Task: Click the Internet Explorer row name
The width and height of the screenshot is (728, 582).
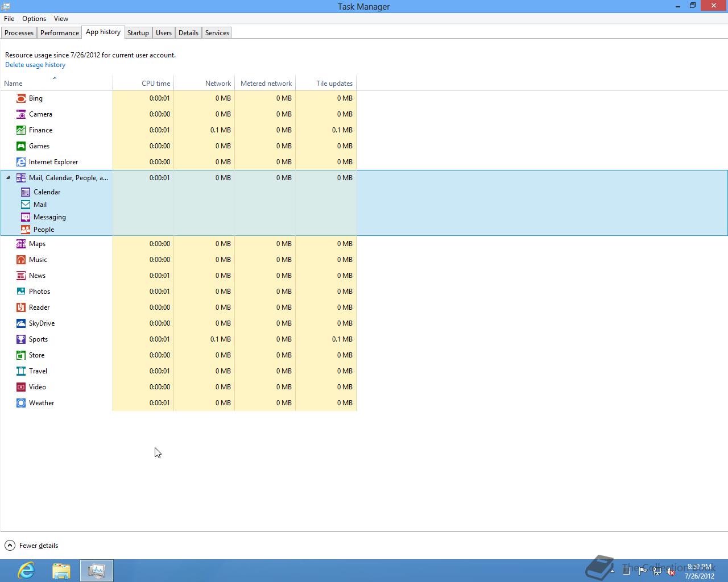Action: tap(53, 162)
